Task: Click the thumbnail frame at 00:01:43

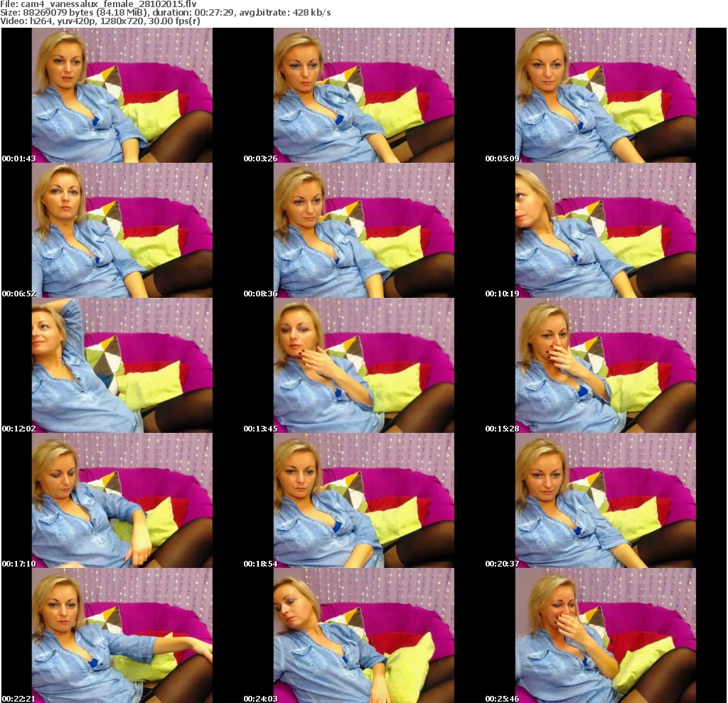Action: pyautogui.click(x=122, y=95)
